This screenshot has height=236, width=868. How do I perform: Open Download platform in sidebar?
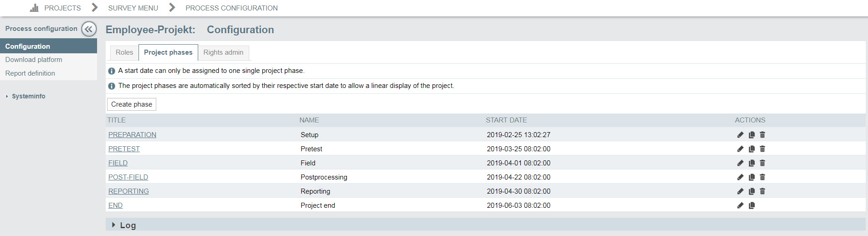click(x=34, y=60)
